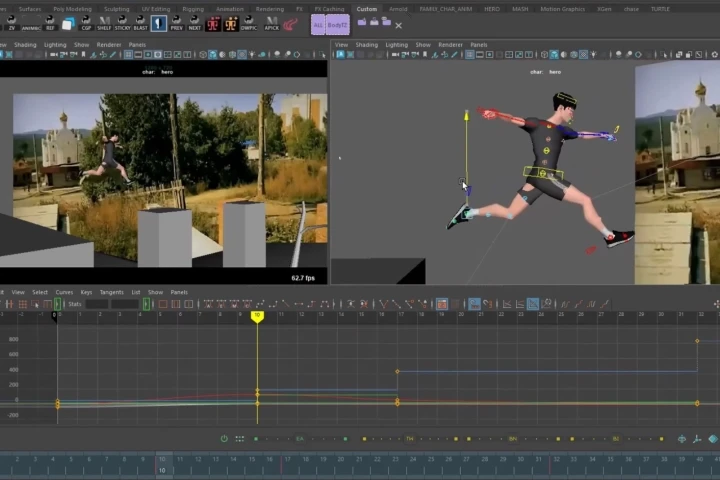Click the PREV shelf button
Image resolution: width=720 pixels, height=480 pixels.
click(176, 23)
